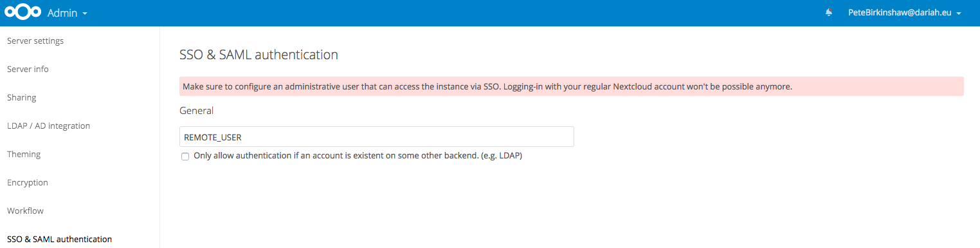Click the General section heading
Screen dimensions: 980x248
pos(196,111)
